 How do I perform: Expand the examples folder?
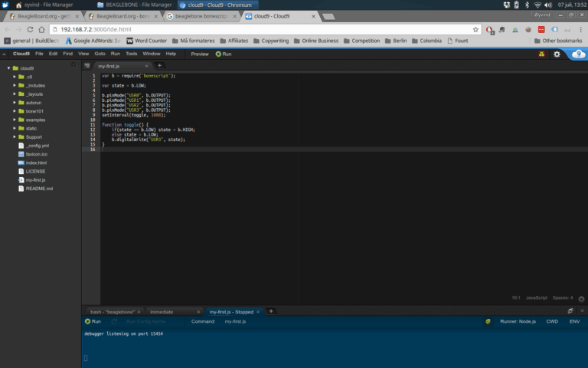click(14, 120)
